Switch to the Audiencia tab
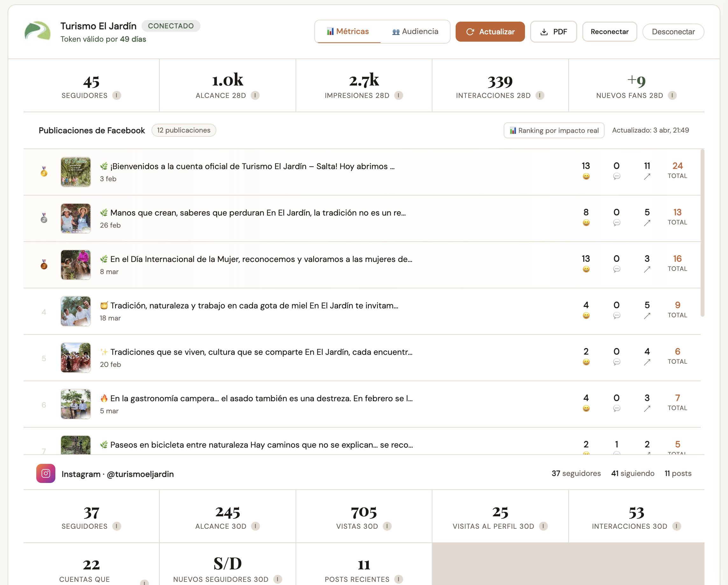Screen dimensions: 728x585 (415, 31)
